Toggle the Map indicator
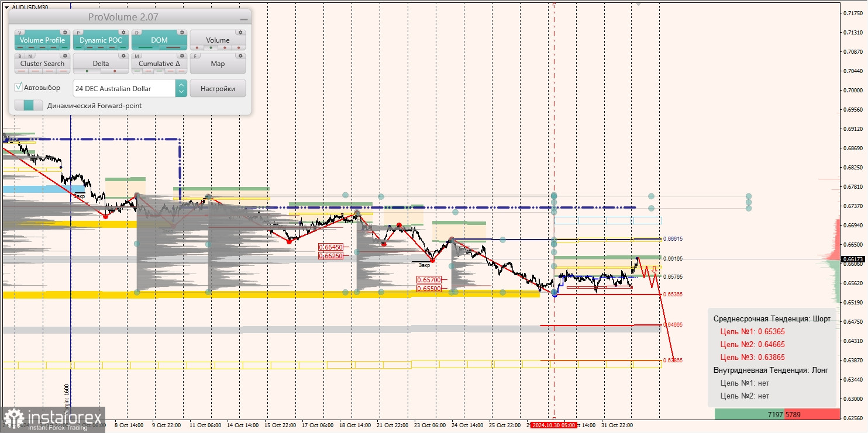The image size is (868, 433). coord(218,64)
